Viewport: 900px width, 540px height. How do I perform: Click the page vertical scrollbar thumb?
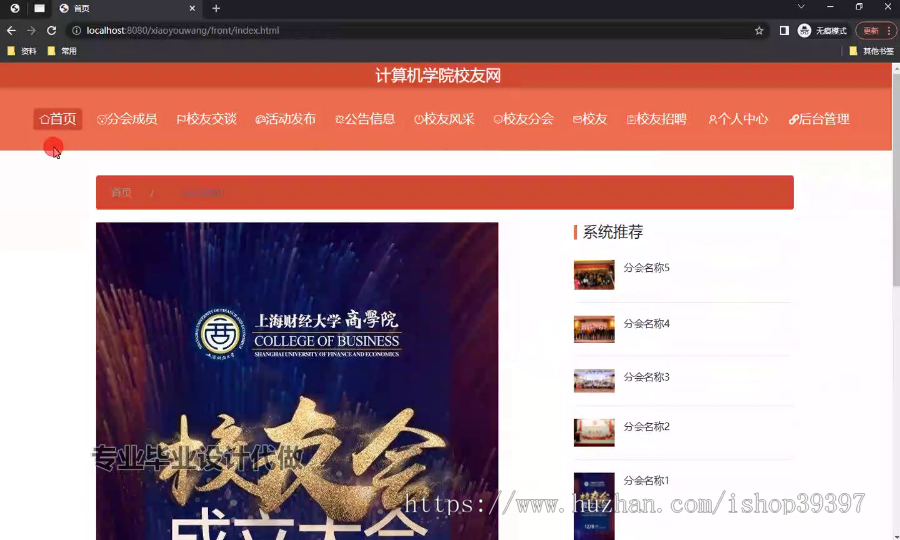pyautogui.click(x=896, y=179)
